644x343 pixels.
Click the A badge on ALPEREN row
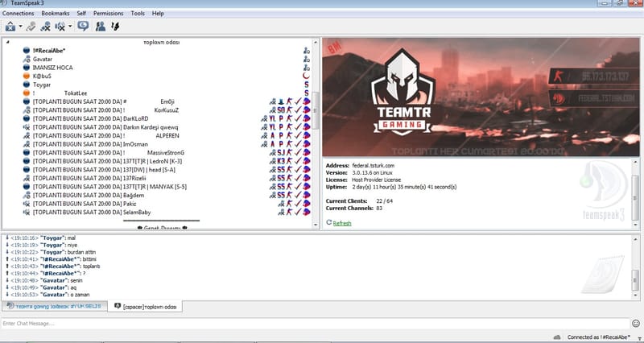pyautogui.click(x=273, y=135)
